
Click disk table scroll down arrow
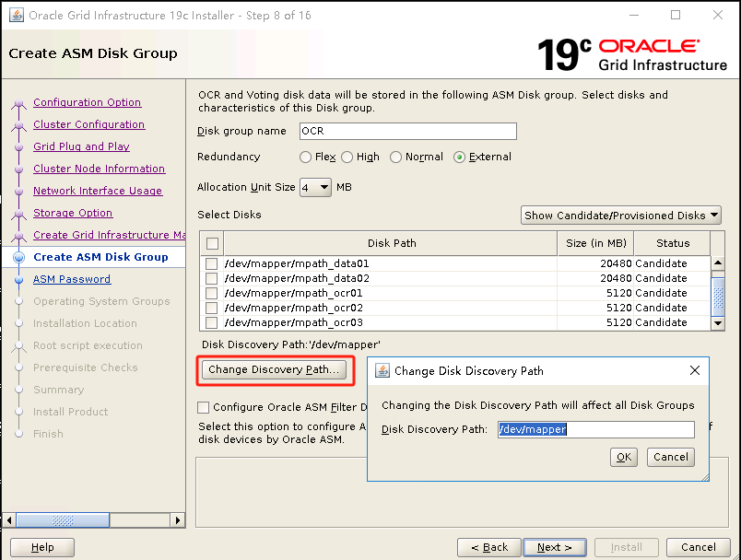tap(718, 323)
